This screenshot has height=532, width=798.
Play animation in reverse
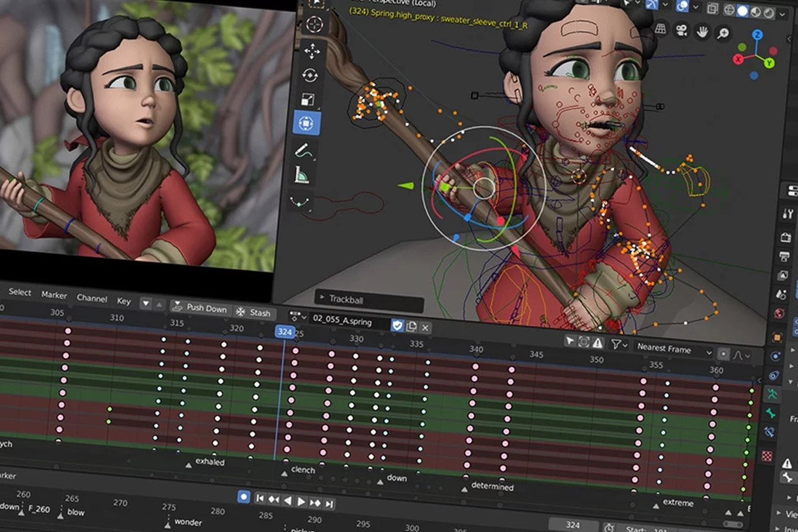[x=288, y=500]
